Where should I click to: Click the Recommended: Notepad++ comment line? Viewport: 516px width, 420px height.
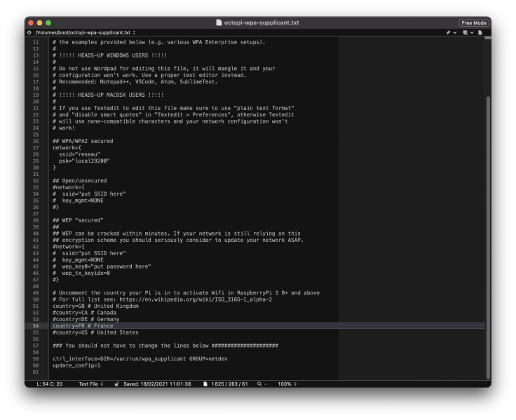click(135, 81)
